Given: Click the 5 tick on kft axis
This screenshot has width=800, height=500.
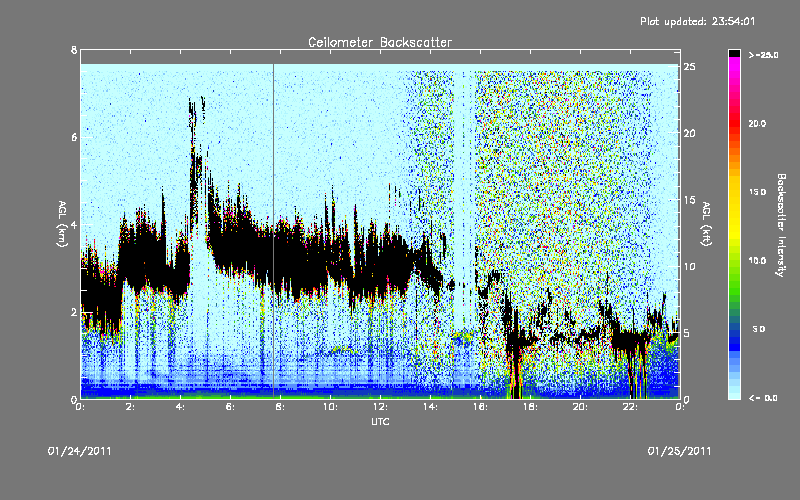Looking at the screenshot, I should click(x=687, y=333).
